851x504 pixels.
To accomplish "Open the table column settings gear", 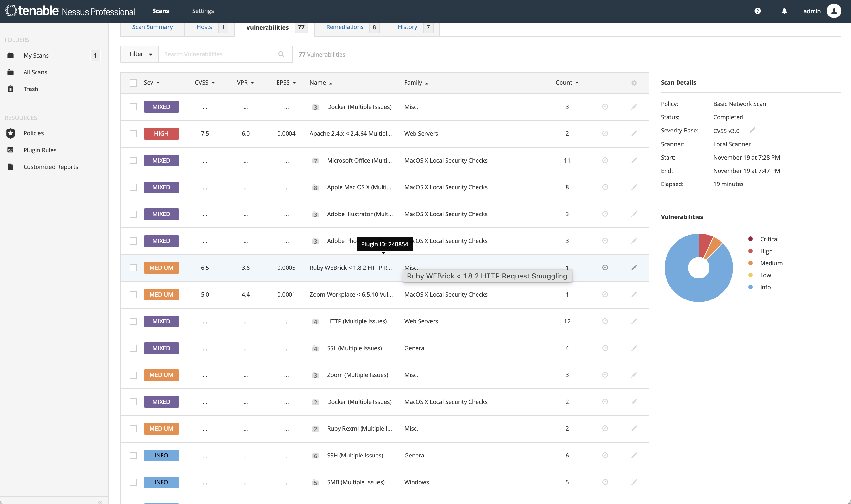I will [634, 83].
